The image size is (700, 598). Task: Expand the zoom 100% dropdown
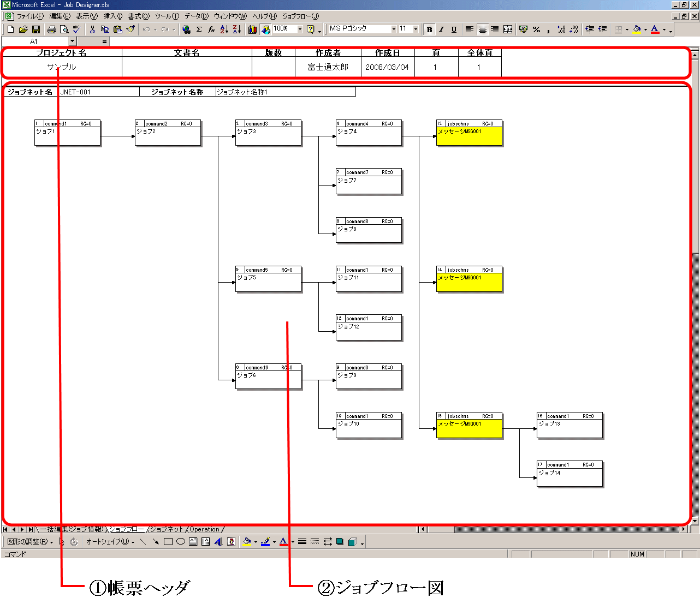(300, 29)
